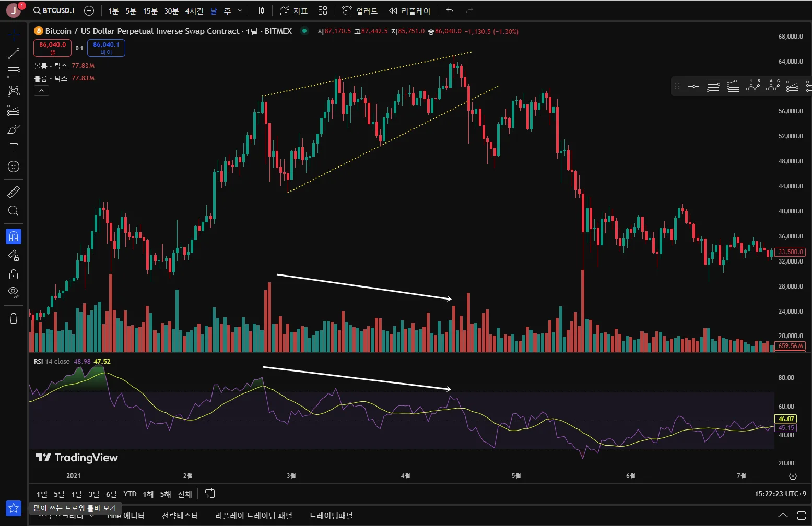The image size is (812, 526).
Task: Select the trend line drawing tool
Action: [x=14, y=54]
